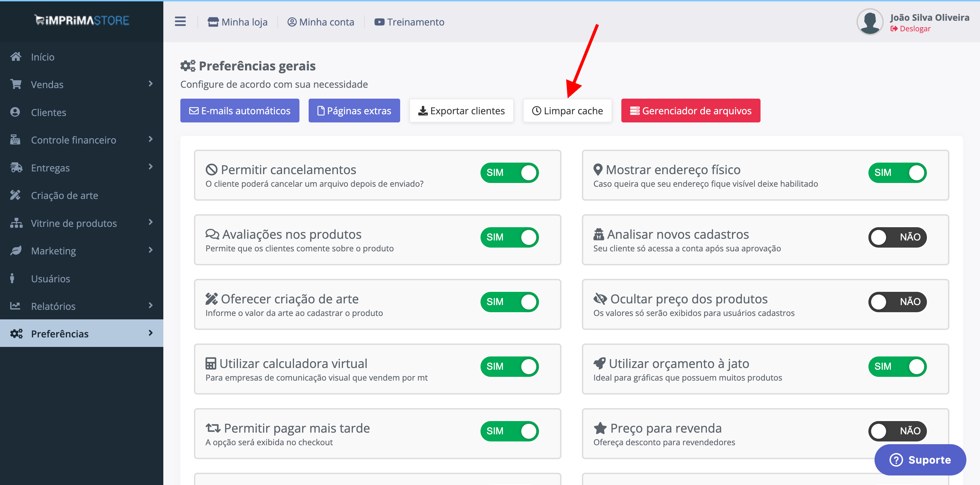This screenshot has width=980, height=485.
Task: Click the Treinamento video icon
Action: coord(379,22)
